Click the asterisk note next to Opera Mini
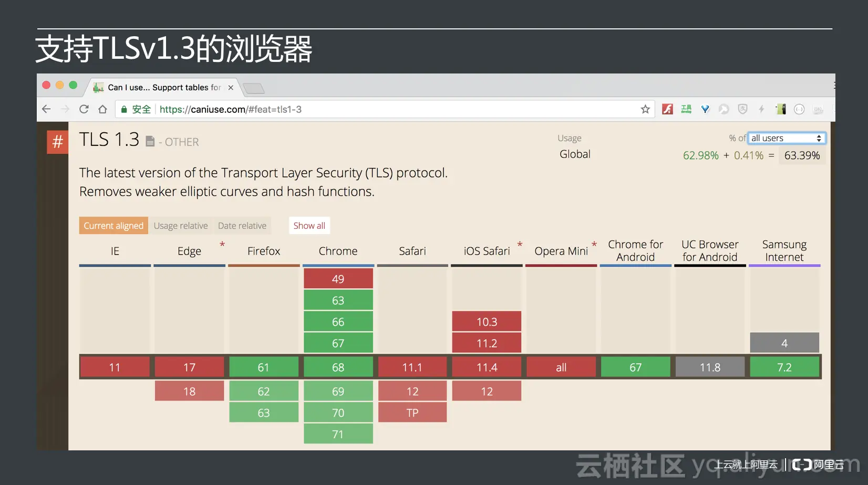Viewport: 868px width, 485px height. click(594, 245)
